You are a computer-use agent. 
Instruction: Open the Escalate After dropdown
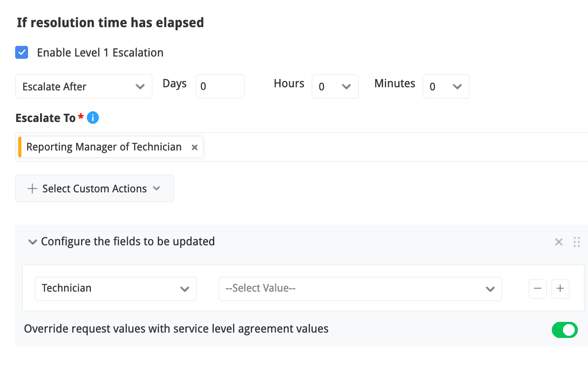[x=84, y=86]
